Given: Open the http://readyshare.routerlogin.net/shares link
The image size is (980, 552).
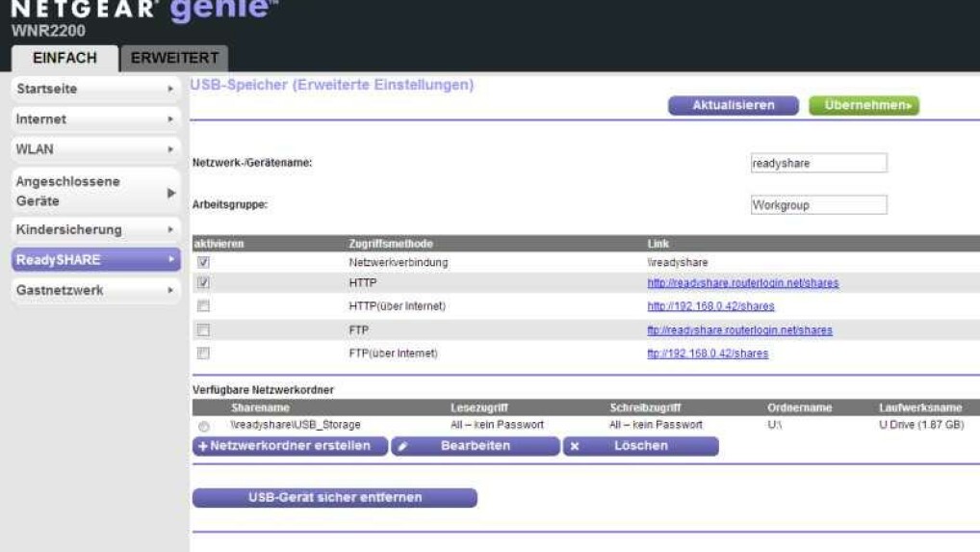Looking at the screenshot, I should 742,283.
